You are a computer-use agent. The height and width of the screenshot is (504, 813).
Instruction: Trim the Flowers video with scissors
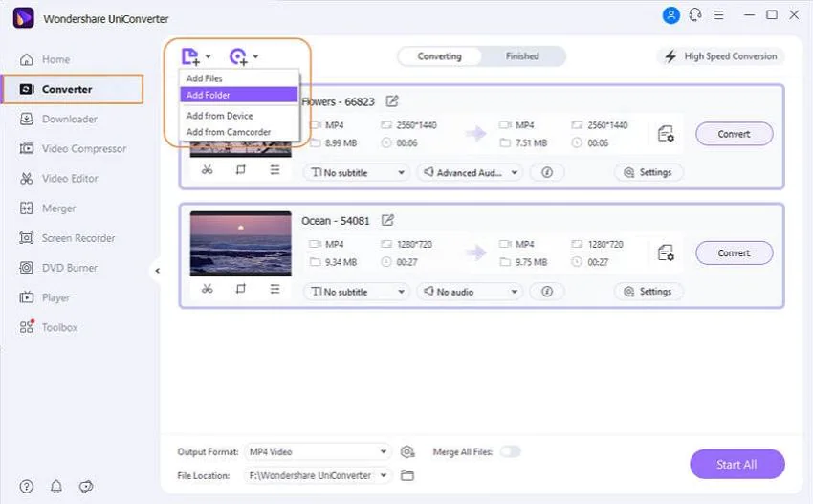(208, 169)
